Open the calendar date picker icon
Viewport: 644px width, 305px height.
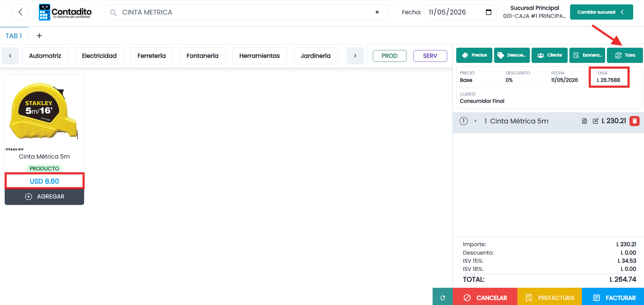tap(488, 12)
